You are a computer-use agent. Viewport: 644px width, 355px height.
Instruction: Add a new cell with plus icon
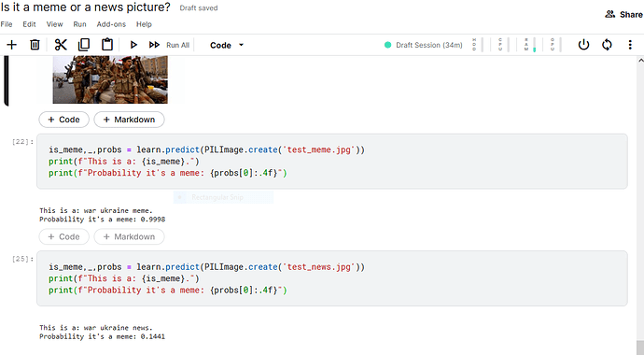pos(11,45)
